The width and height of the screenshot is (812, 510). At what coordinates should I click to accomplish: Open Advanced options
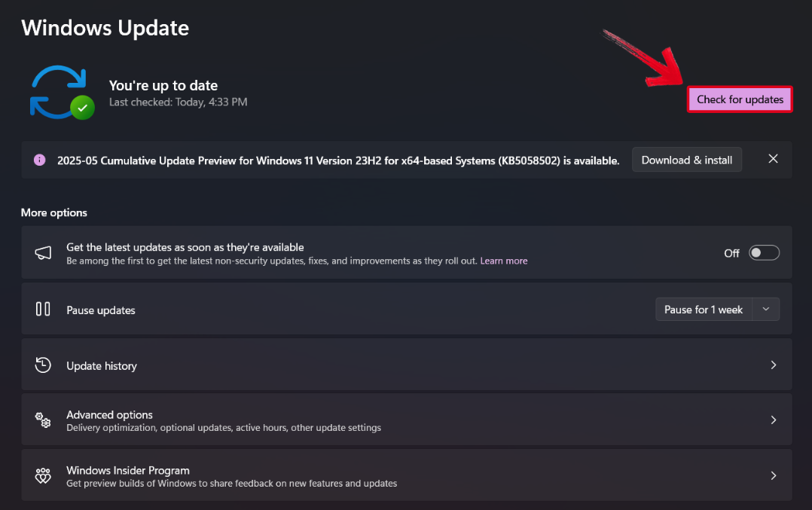click(407, 420)
